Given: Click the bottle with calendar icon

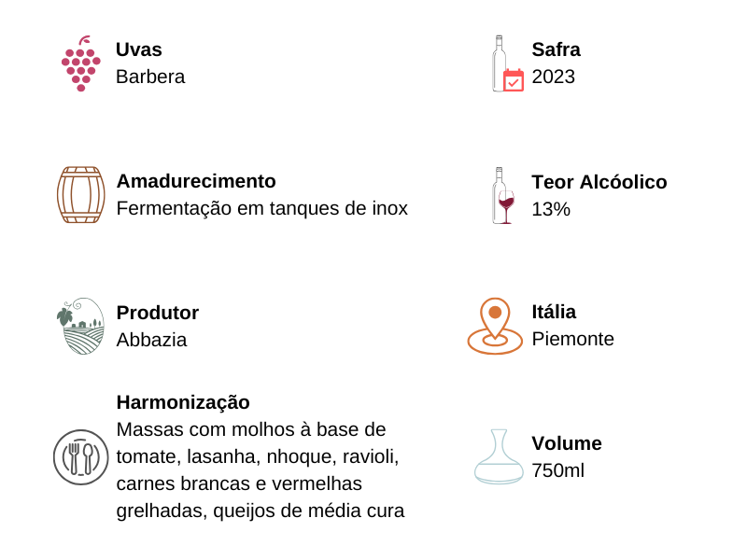Looking at the screenshot, I should coord(507,64).
